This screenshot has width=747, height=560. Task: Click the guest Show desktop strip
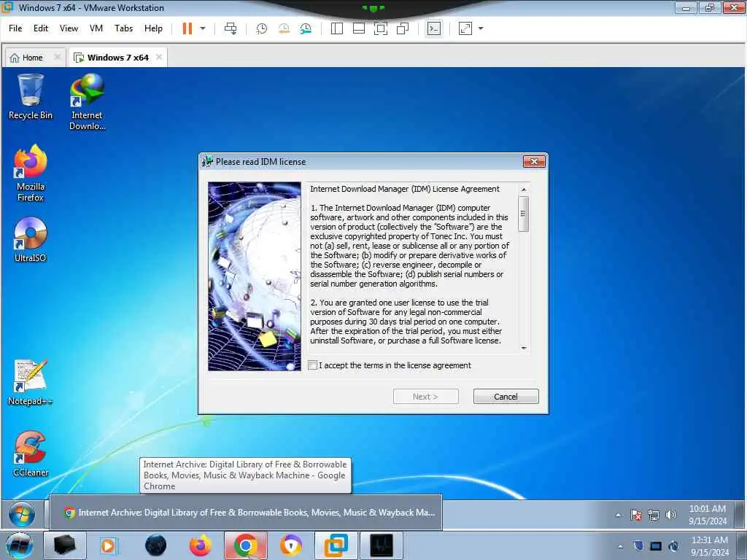coord(740,514)
